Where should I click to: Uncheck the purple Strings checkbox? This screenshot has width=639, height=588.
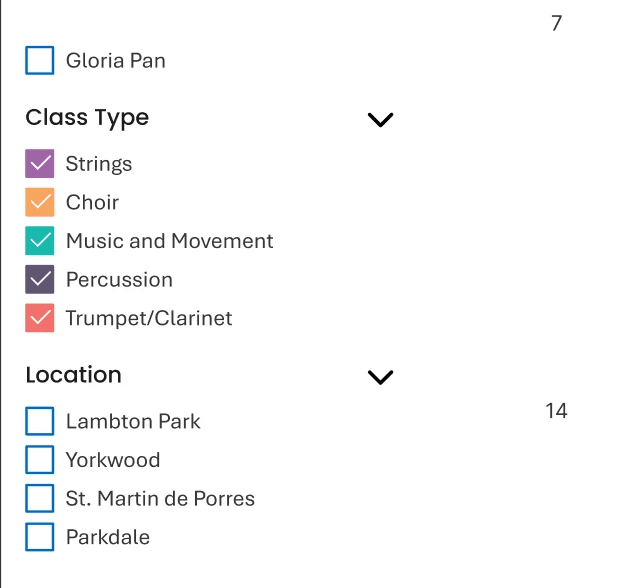point(40,164)
